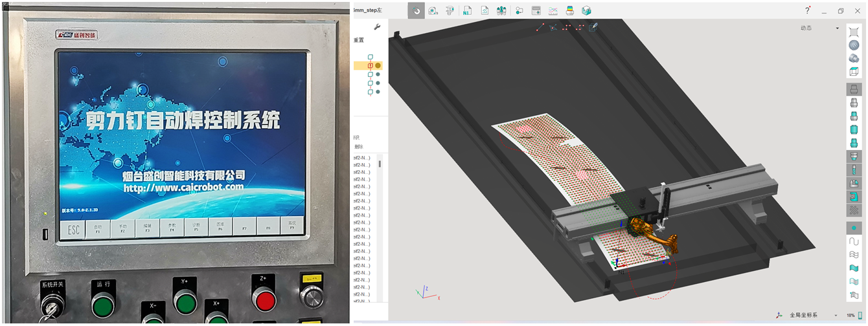868x326 pixels.
Task: Open the tape measure tool
Action: (433, 10)
